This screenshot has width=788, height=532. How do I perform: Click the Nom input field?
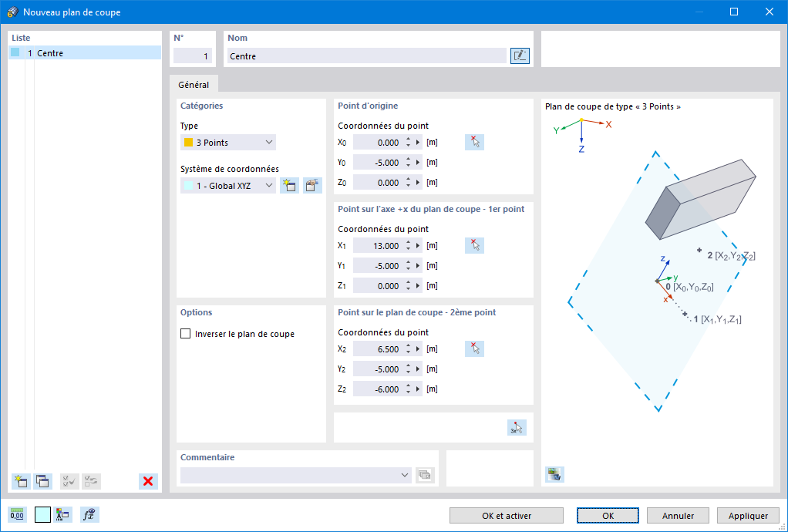pos(367,56)
